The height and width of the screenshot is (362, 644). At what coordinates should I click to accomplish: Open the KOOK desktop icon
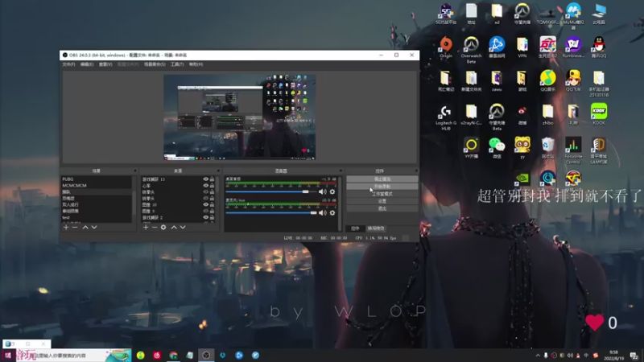pos(598,113)
